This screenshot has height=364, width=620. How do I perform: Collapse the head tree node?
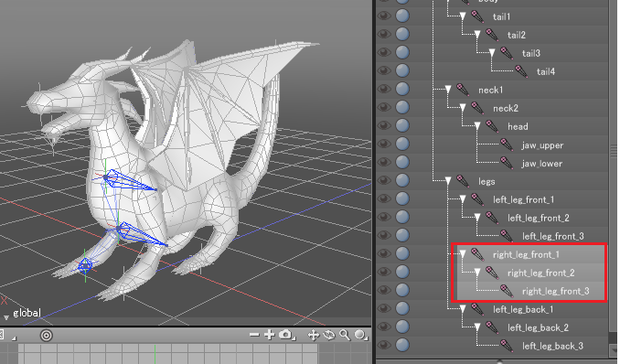[477, 126]
